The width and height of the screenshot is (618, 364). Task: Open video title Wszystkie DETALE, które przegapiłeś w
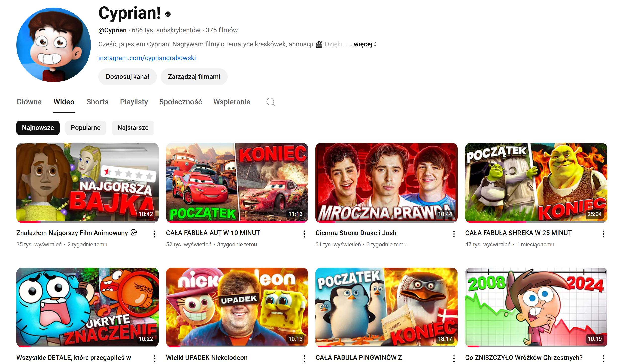pyautogui.click(x=74, y=358)
